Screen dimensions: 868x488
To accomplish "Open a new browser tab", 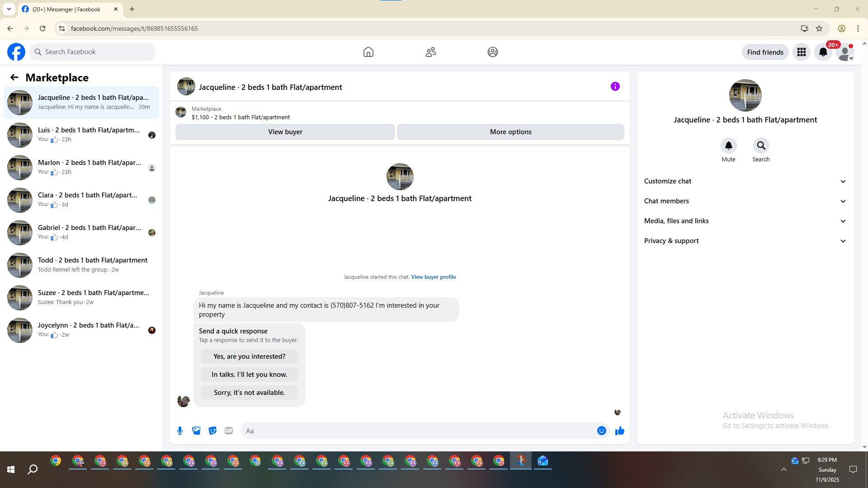I will tap(132, 9).
